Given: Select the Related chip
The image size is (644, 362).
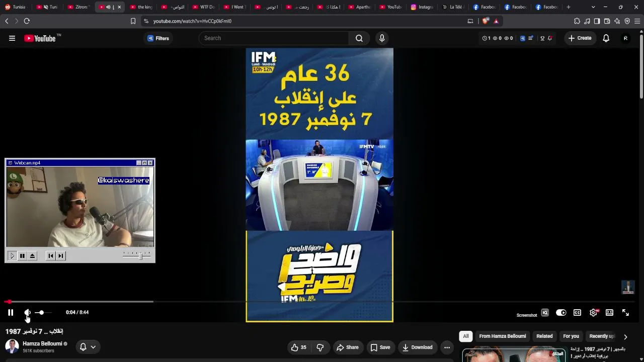Looking at the screenshot, I should pyautogui.click(x=544, y=336).
